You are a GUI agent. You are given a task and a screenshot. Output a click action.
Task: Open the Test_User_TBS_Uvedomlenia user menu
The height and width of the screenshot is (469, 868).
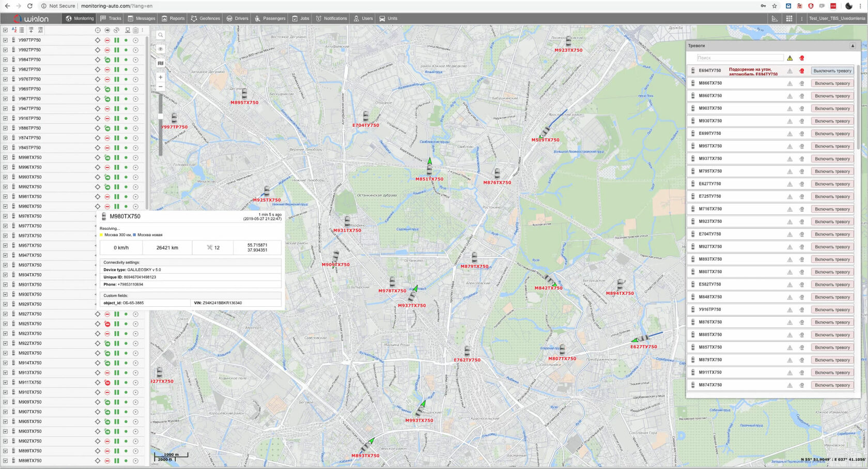pos(836,19)
